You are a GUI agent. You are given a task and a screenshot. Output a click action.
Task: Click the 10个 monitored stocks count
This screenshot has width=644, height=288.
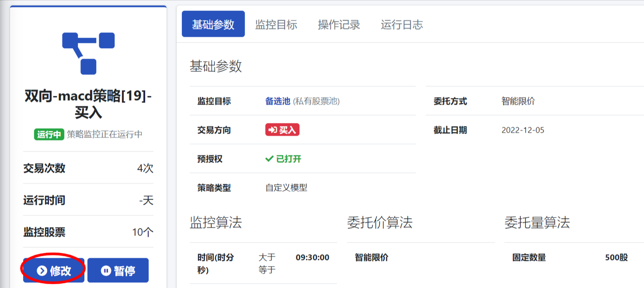[143, 233]
